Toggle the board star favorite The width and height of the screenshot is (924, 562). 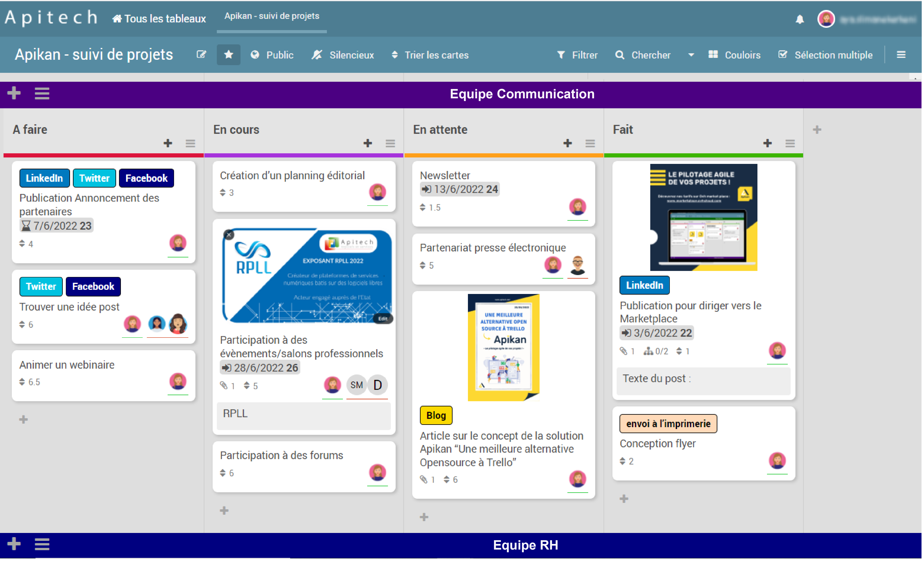pyautogui.click(x=228, y=55)
